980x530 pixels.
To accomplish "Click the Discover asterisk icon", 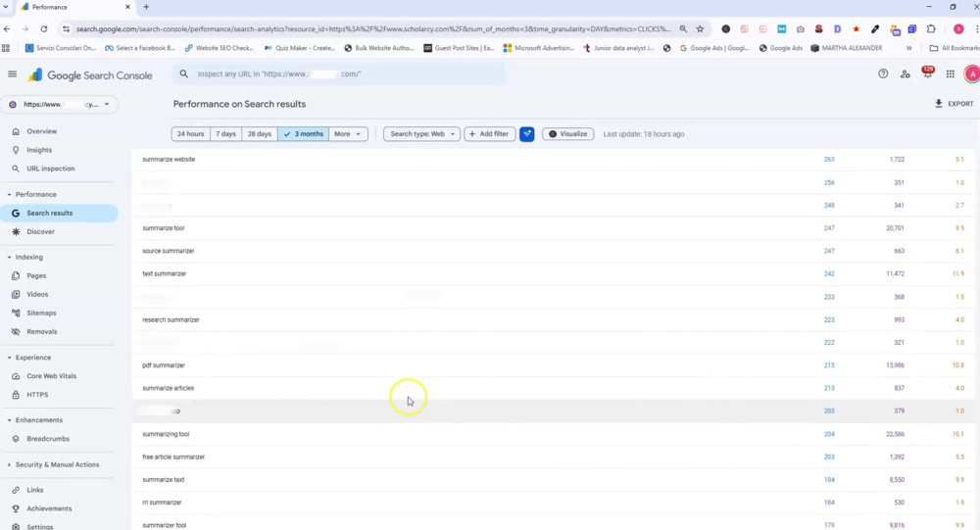I will pos(16,232).
